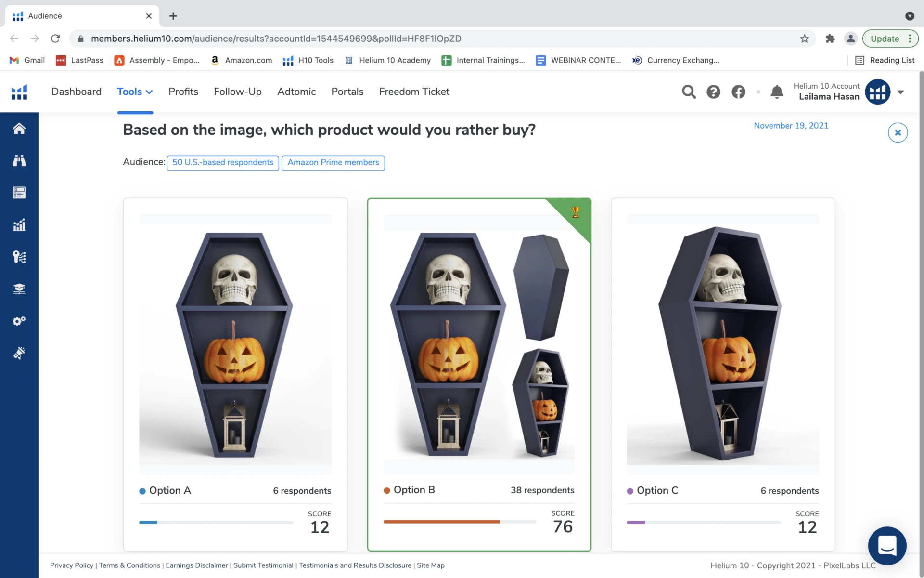Expand the account dropdown arrow beside avatar
Image resolution: width=924 pixels, height=578 pixels.
[x=900, y=92]
